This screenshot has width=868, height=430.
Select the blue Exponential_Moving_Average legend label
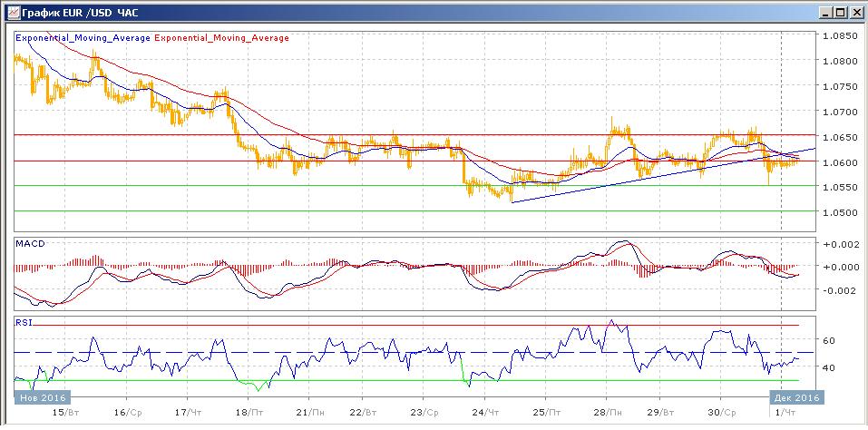pyautogui.click(x=83, y=38)
